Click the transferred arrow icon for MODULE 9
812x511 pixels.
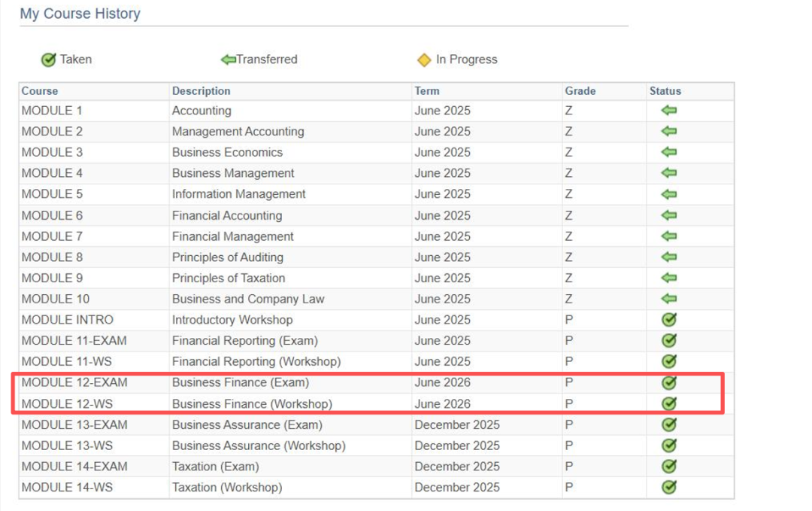click(669, 278)
